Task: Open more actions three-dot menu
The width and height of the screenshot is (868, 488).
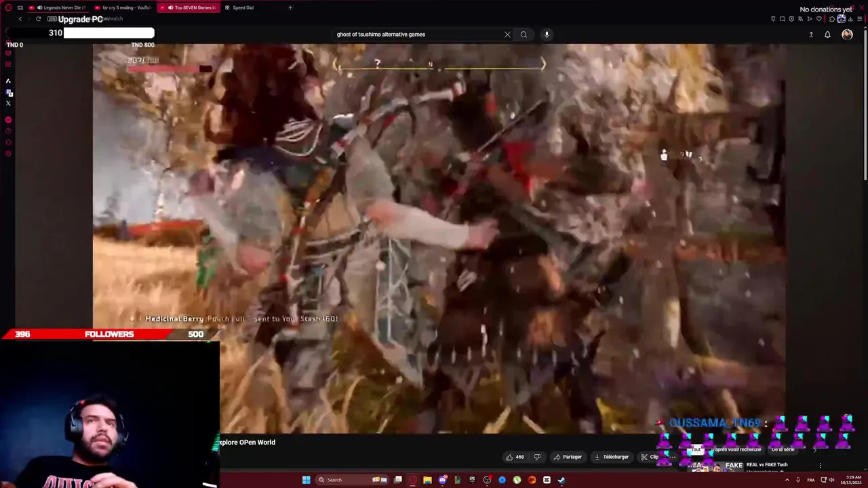Action: [672, 457]
